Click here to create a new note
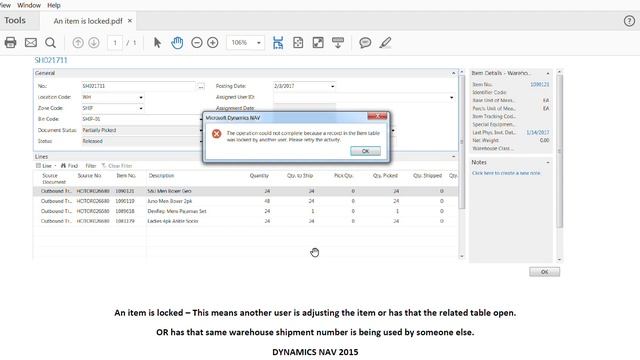This screenshot has height=360, width=640. pos(506,173)
